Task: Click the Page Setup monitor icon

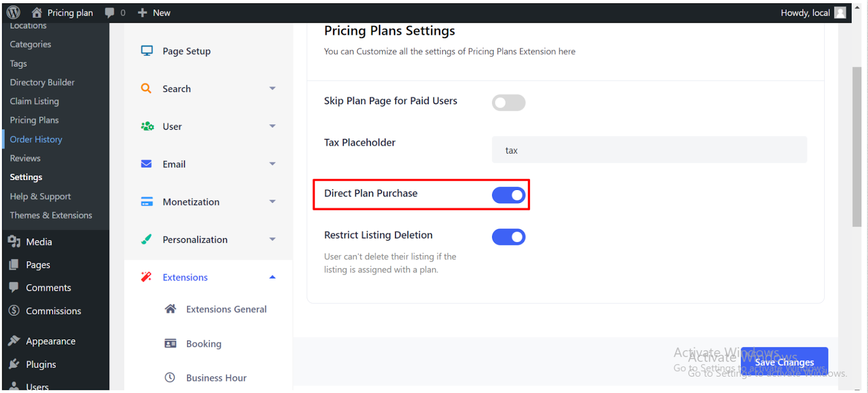Action: point(146,51)
